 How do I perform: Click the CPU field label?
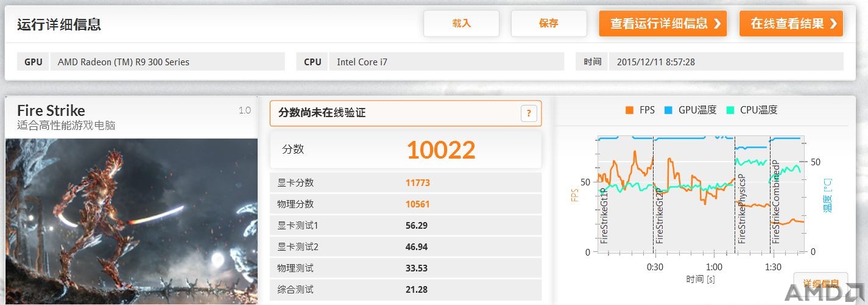pyautogui.click(x=312, y=62)
